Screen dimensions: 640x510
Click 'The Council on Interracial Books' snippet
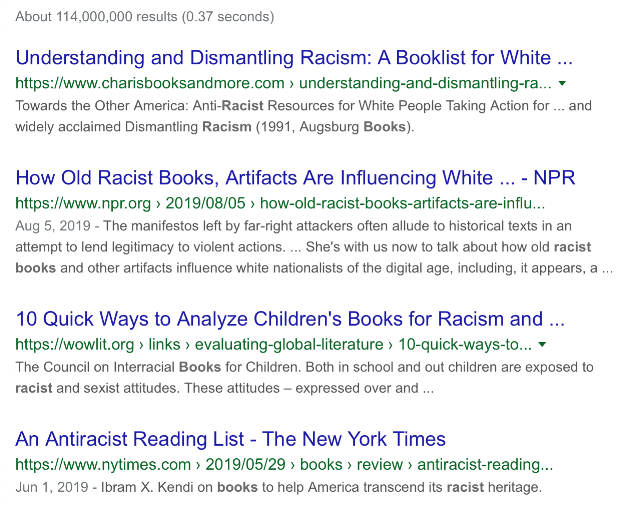click(x=304, y=367)
